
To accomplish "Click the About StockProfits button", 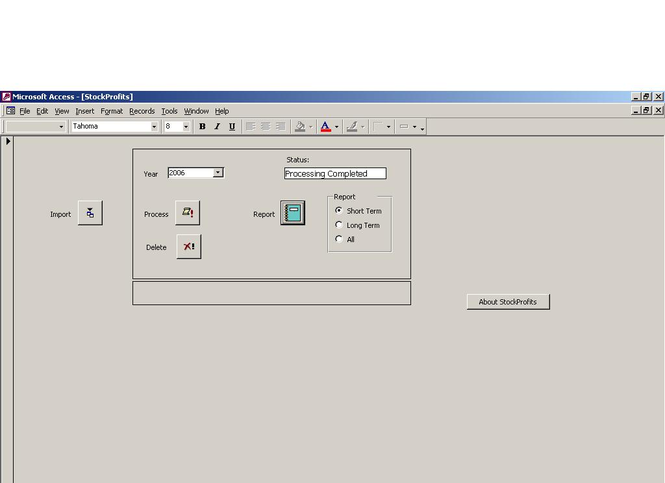I will (x=508, y=302).
